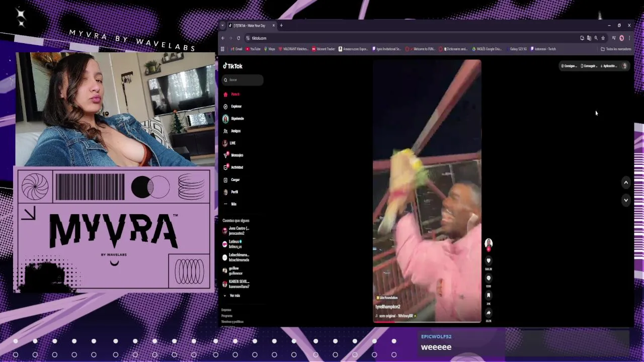Open the Explorar page

tap(232, 107)
